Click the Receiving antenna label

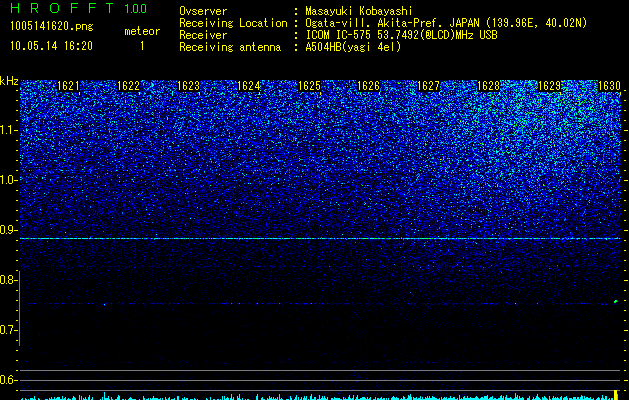tap(230, 47)
